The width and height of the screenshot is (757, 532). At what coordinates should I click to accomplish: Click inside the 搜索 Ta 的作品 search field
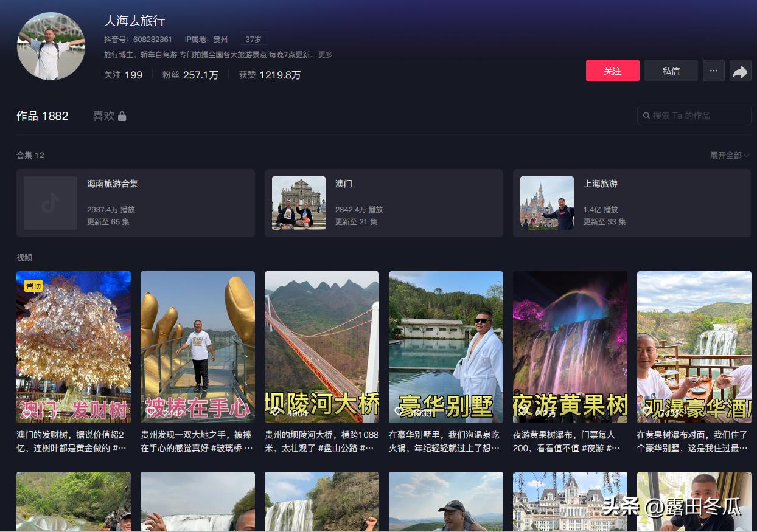tap(694, 116)
